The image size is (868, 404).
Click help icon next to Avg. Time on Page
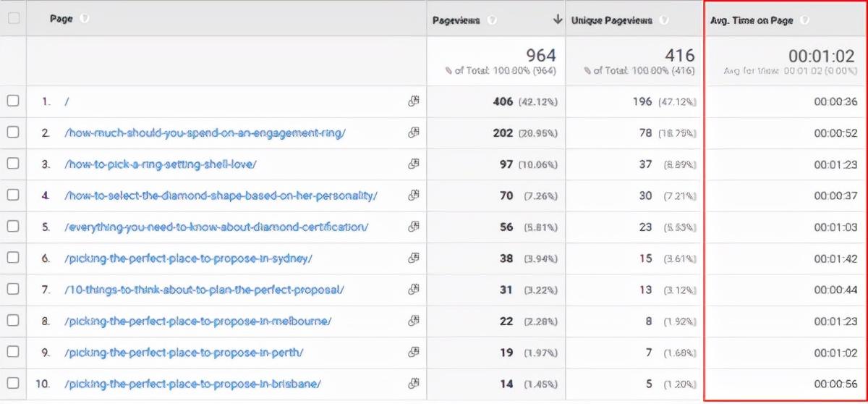click(804, 20)
